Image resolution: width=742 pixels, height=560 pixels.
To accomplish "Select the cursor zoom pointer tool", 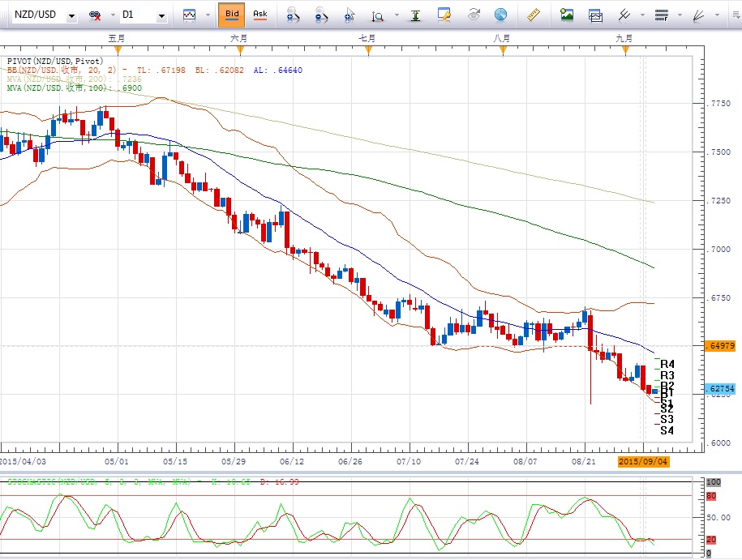I will pos(350,15).
